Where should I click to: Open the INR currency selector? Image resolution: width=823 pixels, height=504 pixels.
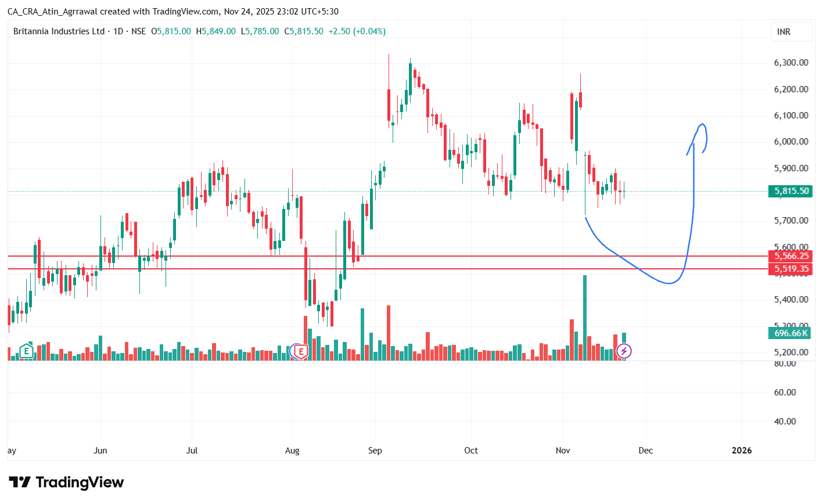tap(790, 32)
